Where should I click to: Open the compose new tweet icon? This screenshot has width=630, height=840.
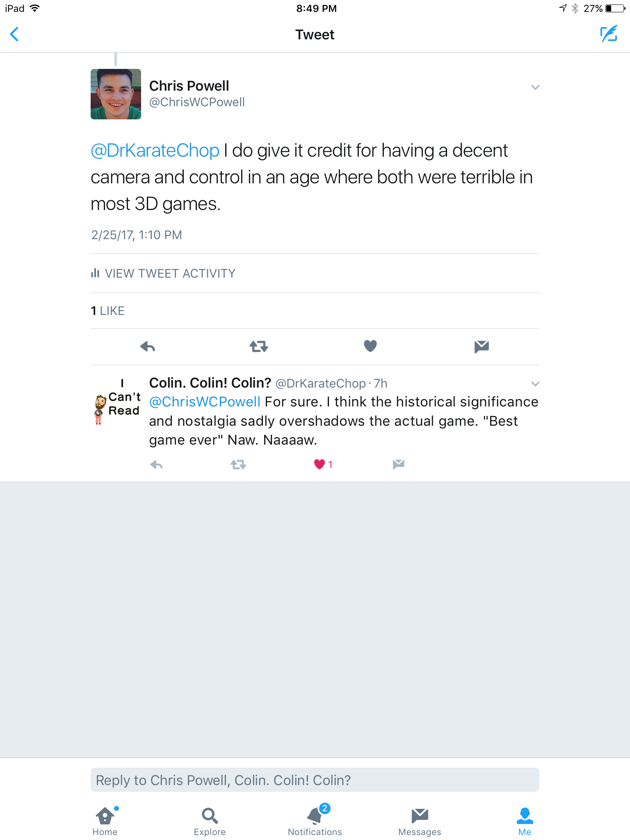[609, 34]
